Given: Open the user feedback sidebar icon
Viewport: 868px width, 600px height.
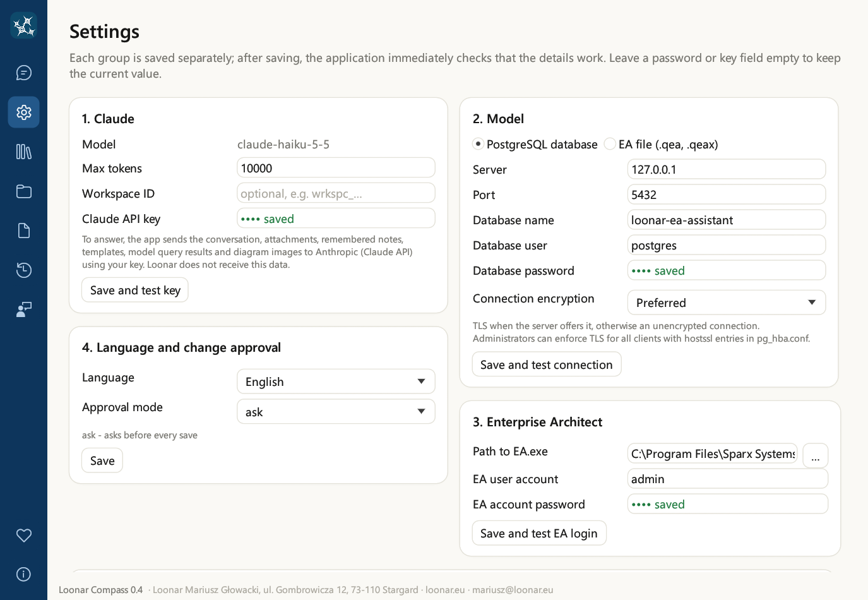Looking at the screenshot, I should 23,309.
